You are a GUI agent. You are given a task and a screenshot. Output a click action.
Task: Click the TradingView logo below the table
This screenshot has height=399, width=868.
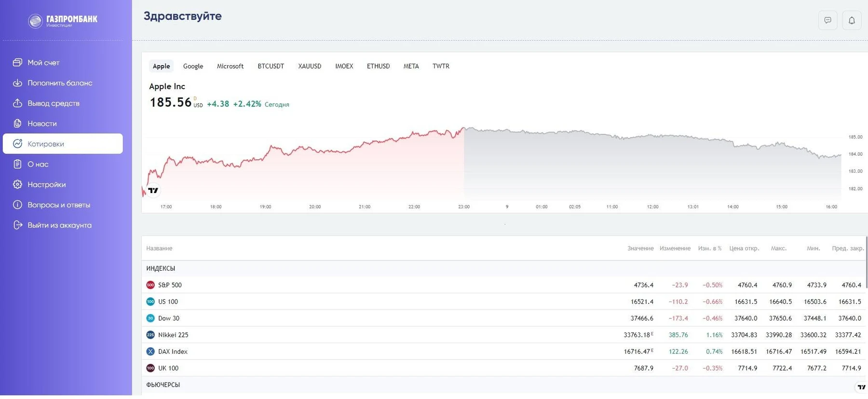pos(861,387)
